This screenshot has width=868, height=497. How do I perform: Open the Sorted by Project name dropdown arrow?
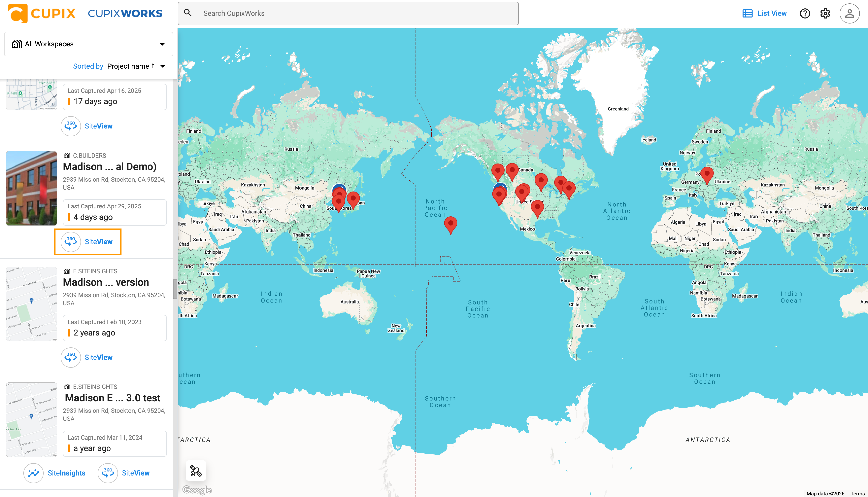pos(163,67)
